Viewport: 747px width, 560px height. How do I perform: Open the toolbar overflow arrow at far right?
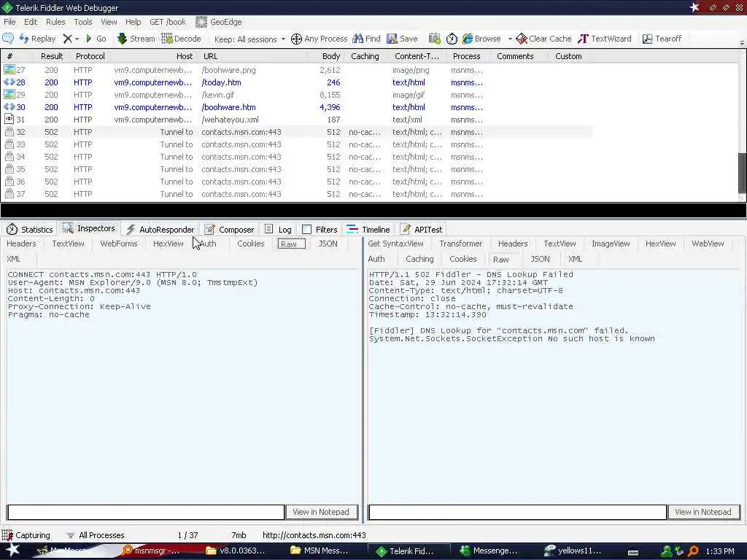coord(742,43)
